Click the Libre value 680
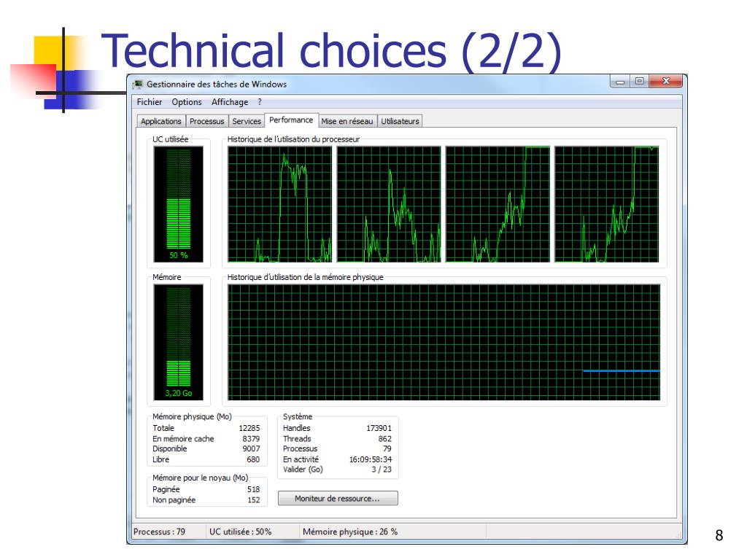 pos(253,459)
